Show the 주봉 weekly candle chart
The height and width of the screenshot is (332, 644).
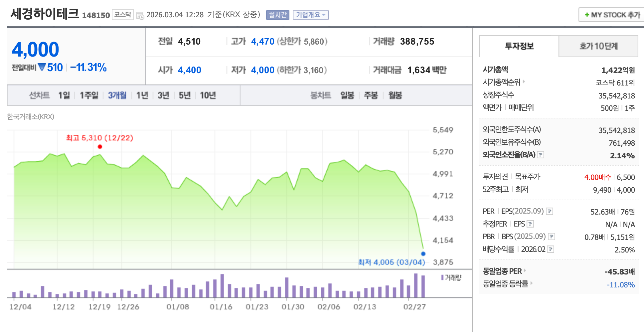[x=371, y=95]
